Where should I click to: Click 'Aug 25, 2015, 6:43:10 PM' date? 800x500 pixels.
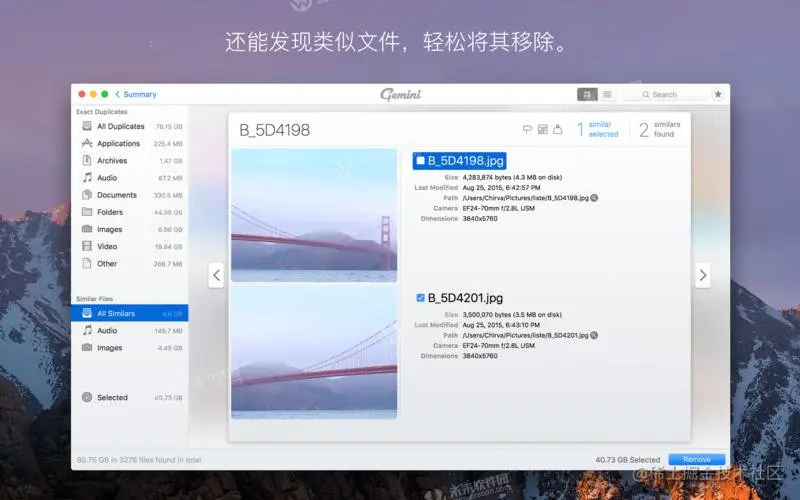[501, 325]
